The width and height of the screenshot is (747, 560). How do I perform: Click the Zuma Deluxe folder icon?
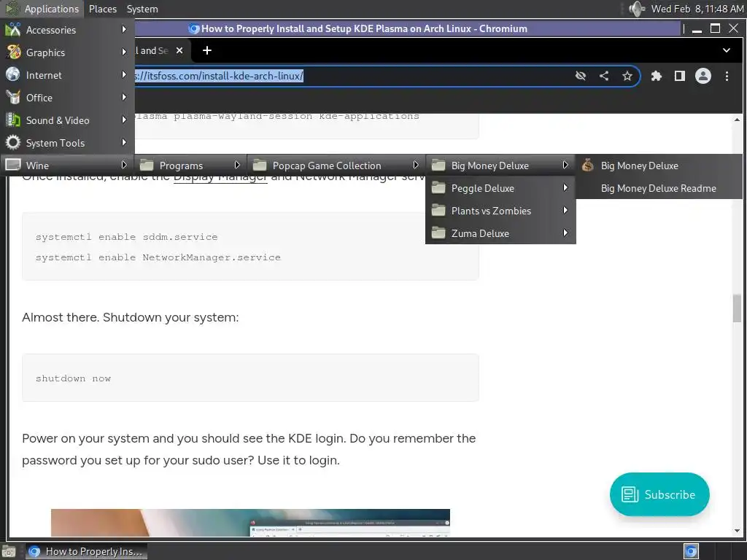pos(438,233)
